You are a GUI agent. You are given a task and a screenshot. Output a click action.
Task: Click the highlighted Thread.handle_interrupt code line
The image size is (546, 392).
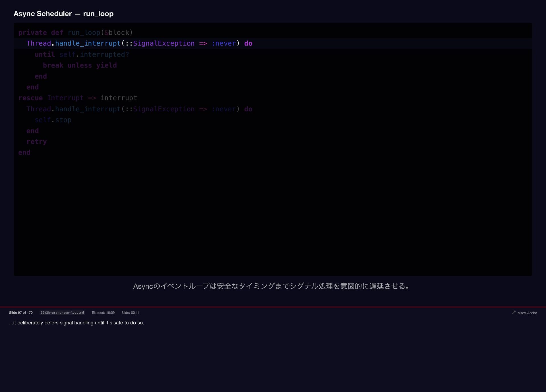pyautogui.click(x=139, y=43)
